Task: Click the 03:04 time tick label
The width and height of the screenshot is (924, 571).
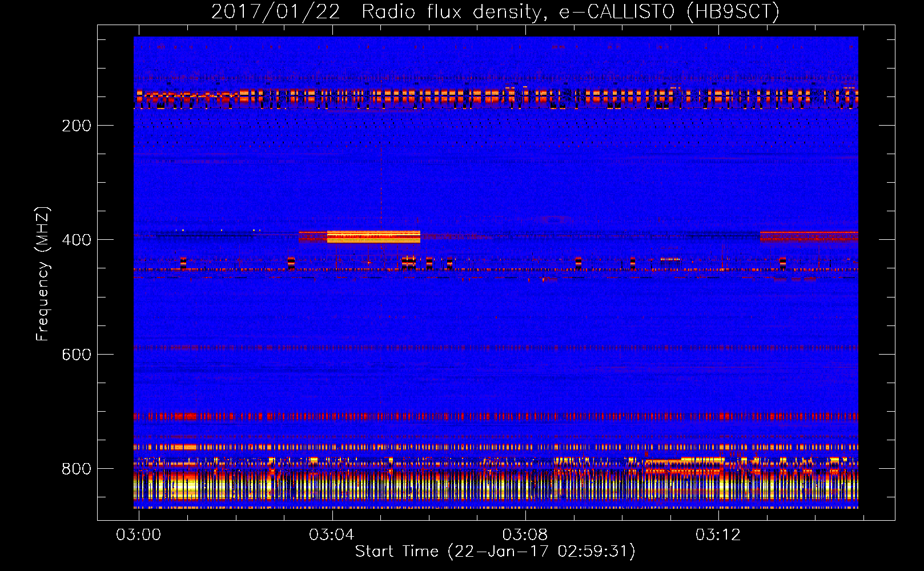Action: 332,534
